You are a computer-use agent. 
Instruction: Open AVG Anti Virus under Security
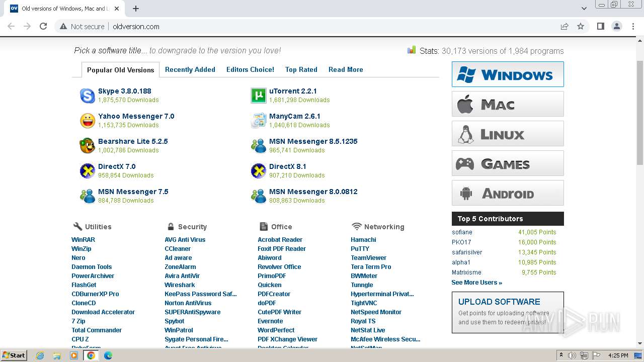(x=185, y=240)
